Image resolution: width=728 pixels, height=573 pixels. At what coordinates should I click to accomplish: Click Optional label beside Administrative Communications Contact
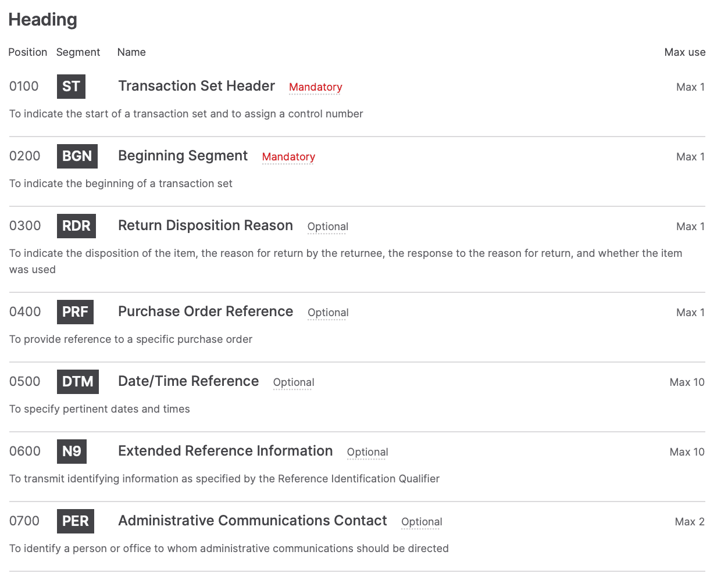point(422,522)
